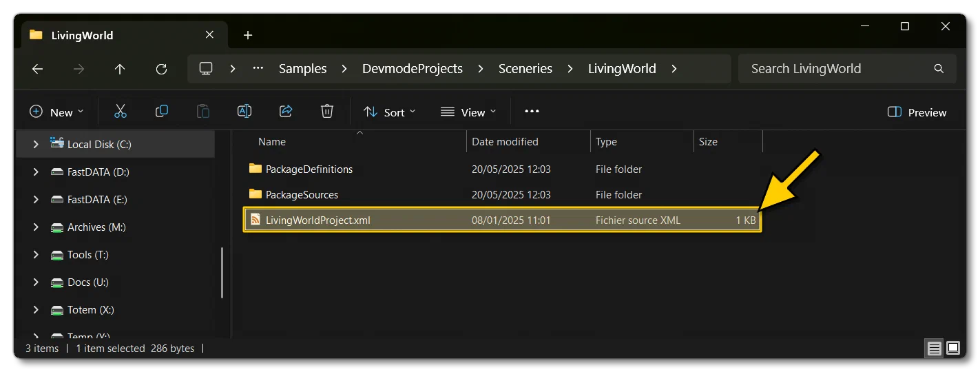The height and width of the screenshot is (372, 980).
Task: Expand Tools (T:) tree node
Action: [36, 254]
